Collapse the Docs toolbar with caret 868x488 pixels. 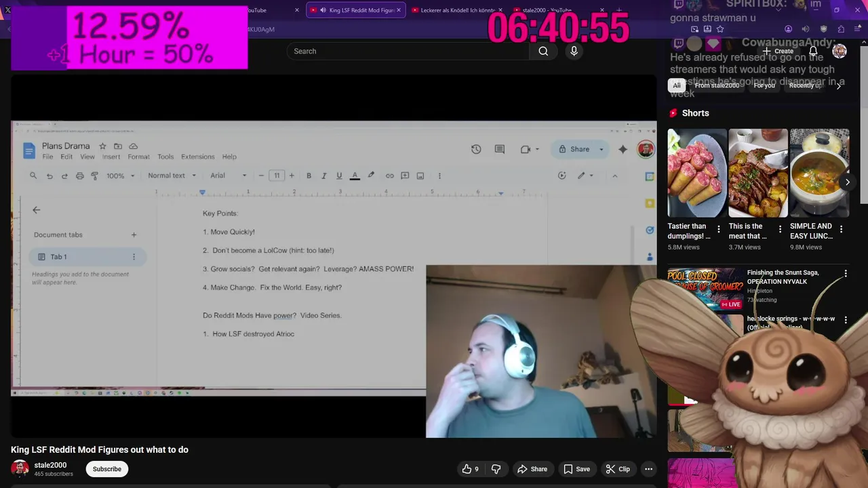click(614, 176)
